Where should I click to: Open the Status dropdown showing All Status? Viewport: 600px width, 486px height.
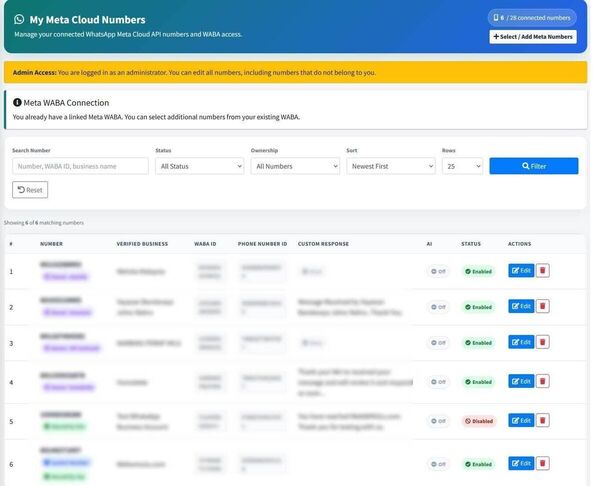click(x=199, y=166)
